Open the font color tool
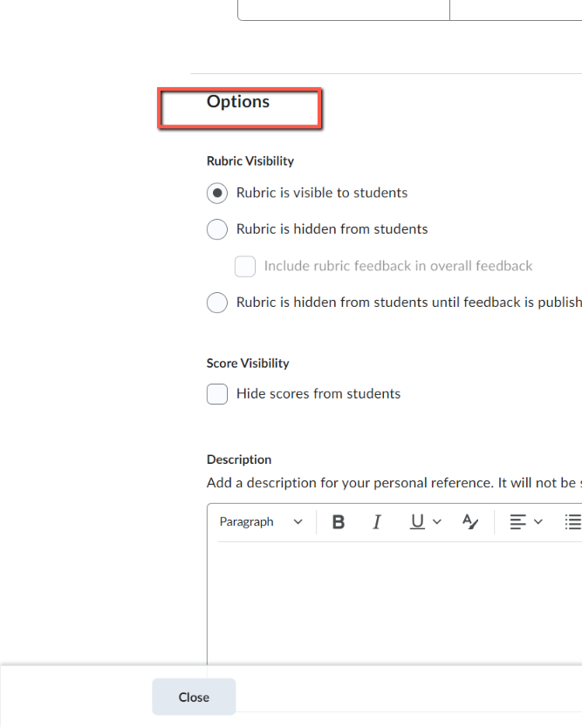This screenshot has width=582, height=728. [x=470, y=521]
